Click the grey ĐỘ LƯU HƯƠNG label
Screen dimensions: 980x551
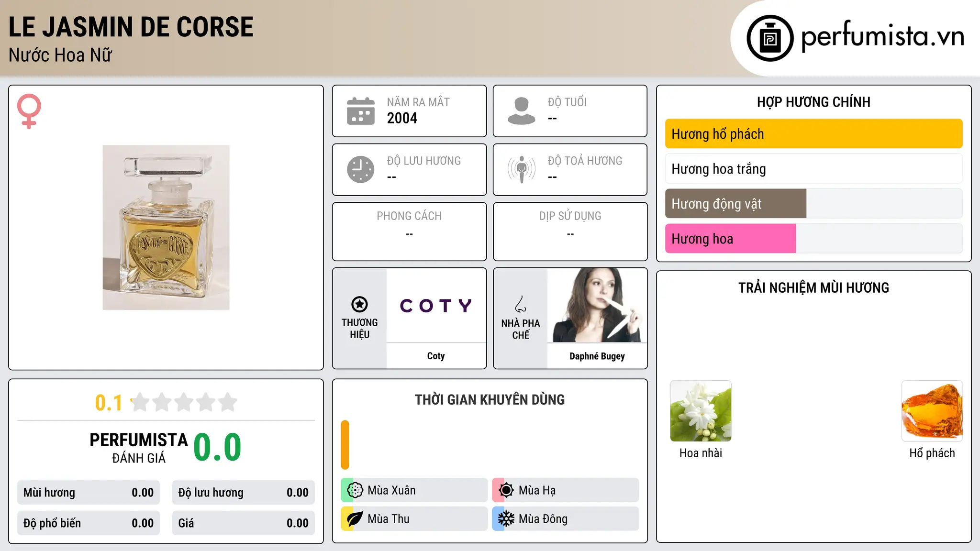423,161
